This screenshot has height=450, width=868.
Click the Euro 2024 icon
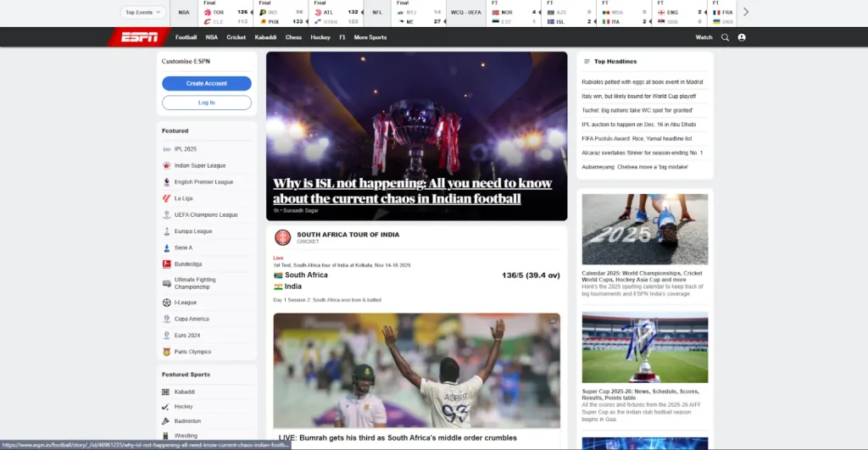pyautogui.click(x=167, y=336)
